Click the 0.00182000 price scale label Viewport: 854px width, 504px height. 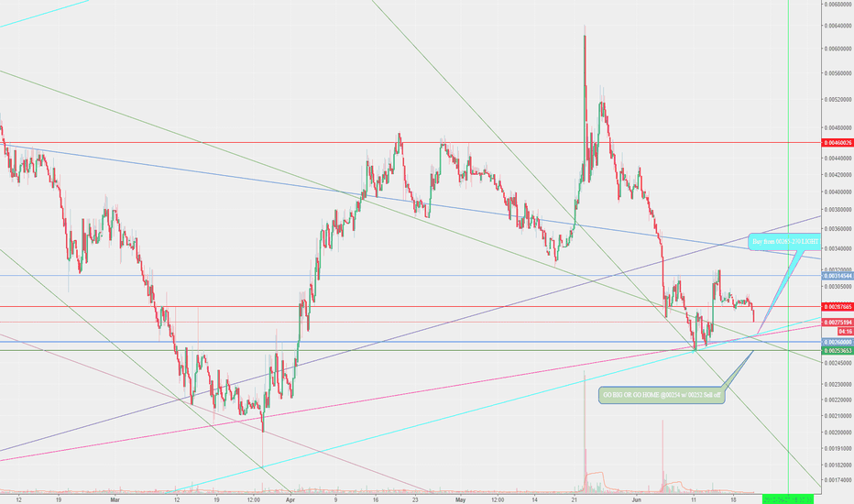point(838,465)
